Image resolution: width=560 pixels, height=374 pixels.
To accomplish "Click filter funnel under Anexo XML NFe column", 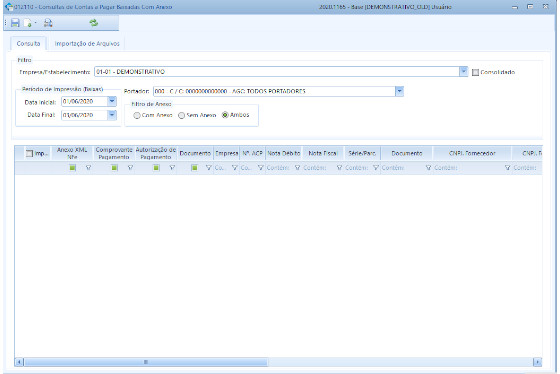I will tap(88, 168).
